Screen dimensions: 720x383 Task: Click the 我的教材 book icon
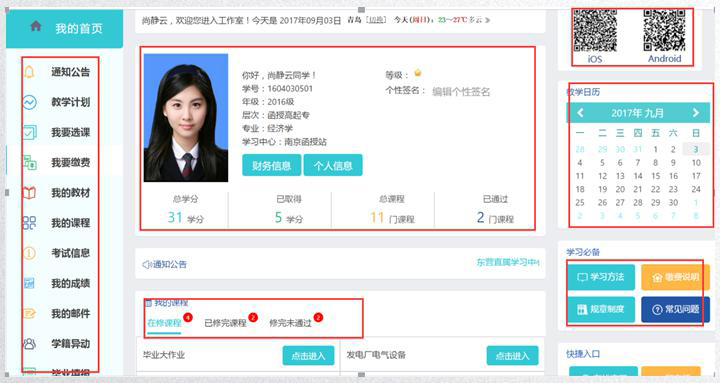(x=29, y=192)
